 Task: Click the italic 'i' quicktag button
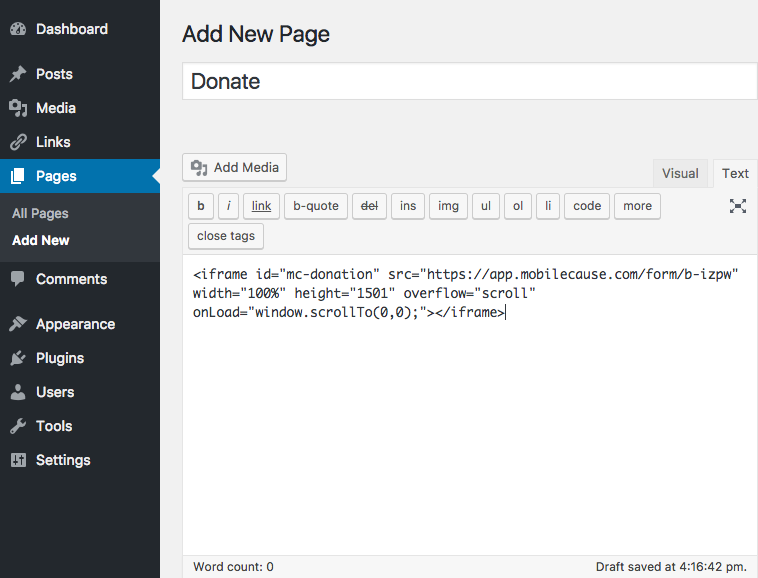[x=228, y=206]
